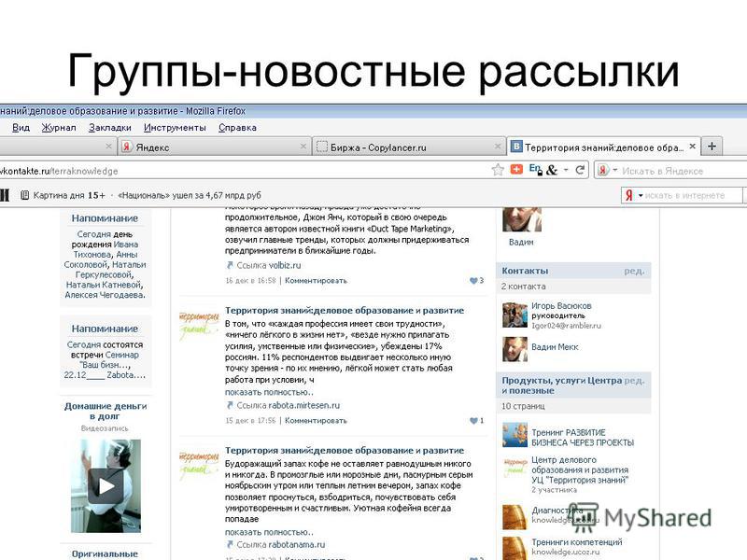Click the bookmark star icon in address bar
The height and width of the screenshot is (560, 747).
498,170
